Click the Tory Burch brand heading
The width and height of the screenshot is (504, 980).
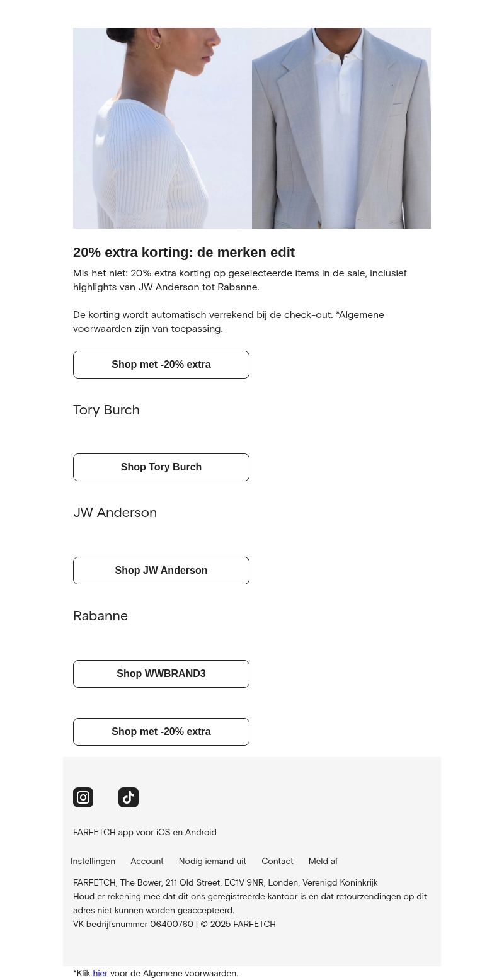pyautogui.click(x=106, y=410)
